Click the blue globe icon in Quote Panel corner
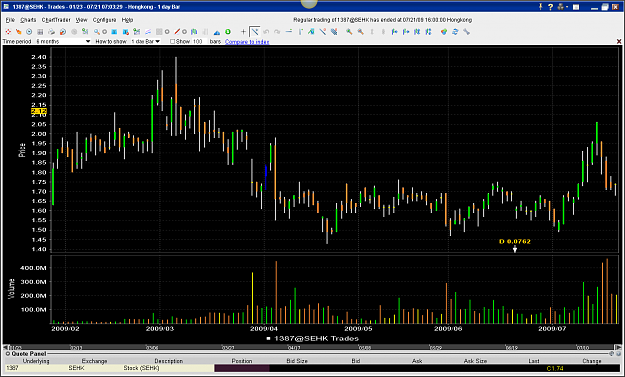Image resolution: width=625 pixels, height=377 pixels. pos(619,353)
